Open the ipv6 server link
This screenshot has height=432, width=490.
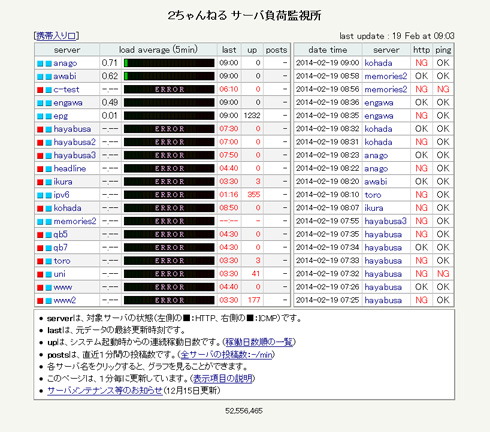61,195
